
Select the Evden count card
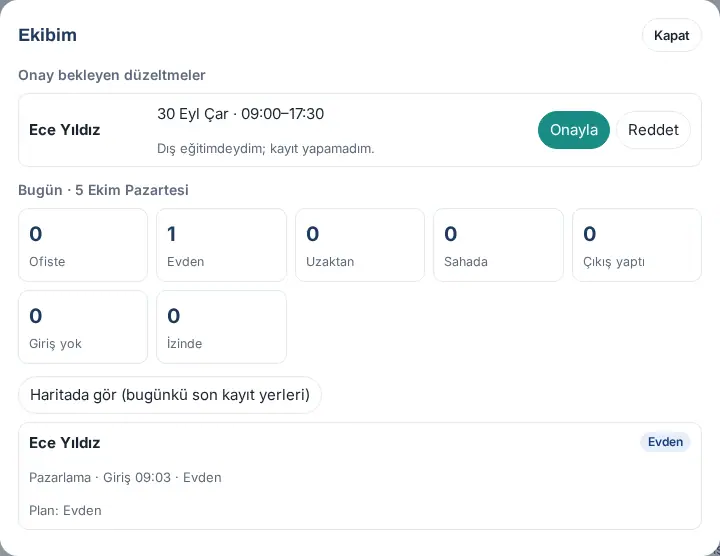tap(221, 245)
